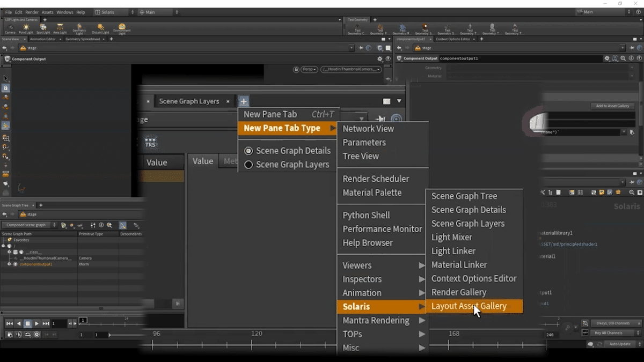Select the Scene Graph Details radio option
This screenshot has width=644, height=362.
click(287, 151)
